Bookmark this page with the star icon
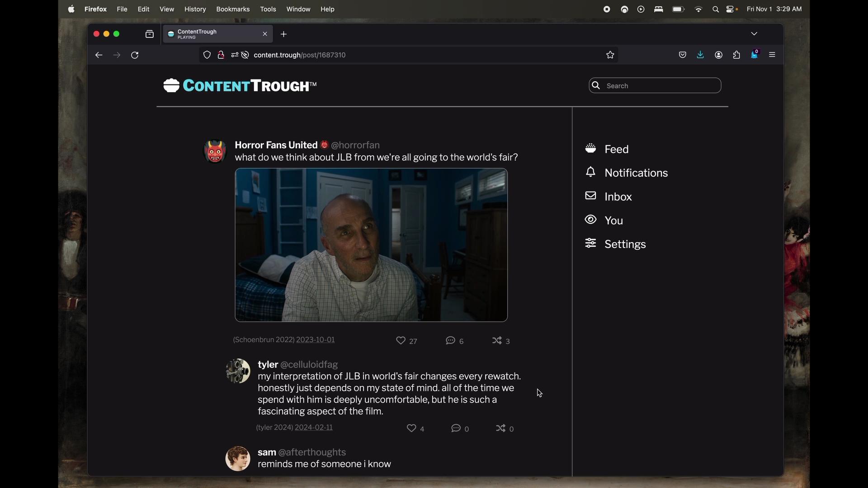Screen dimensions: 868x488 [x=610, y=55]
